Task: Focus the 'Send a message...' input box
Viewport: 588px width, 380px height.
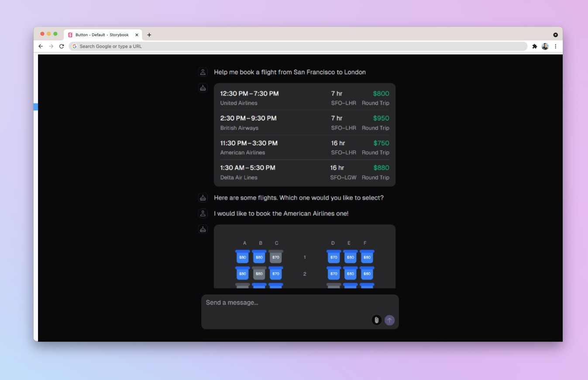Action: click(300, 312)
